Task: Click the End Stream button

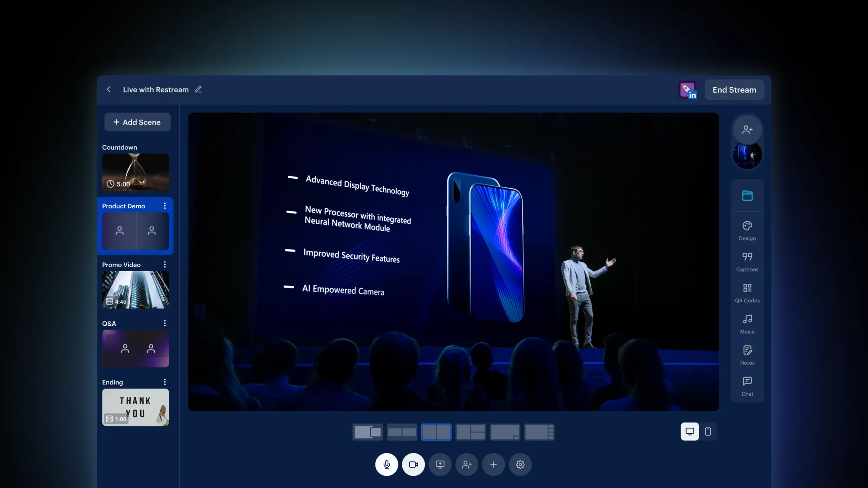Action: tap(734, 90)
